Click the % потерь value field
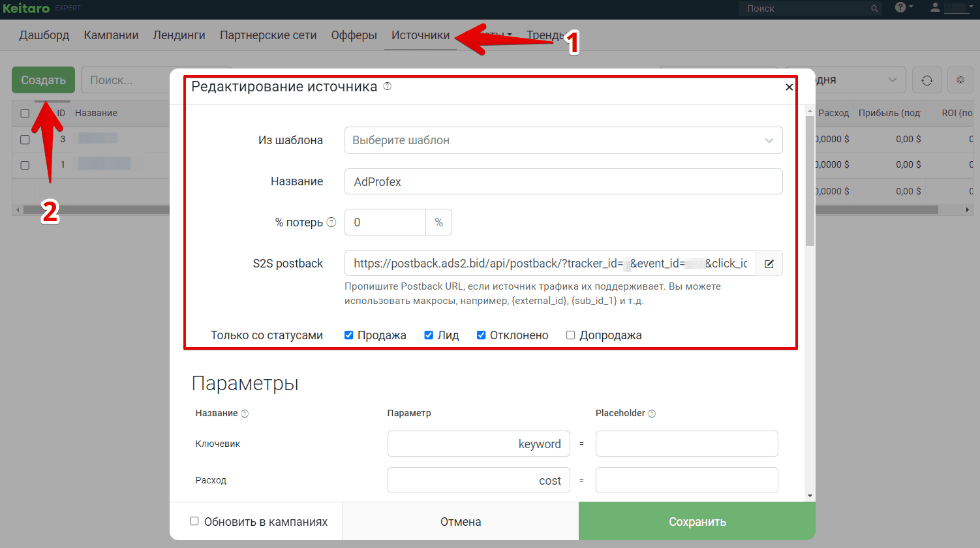The image size is (980, 548). click(x=385, y=222)
